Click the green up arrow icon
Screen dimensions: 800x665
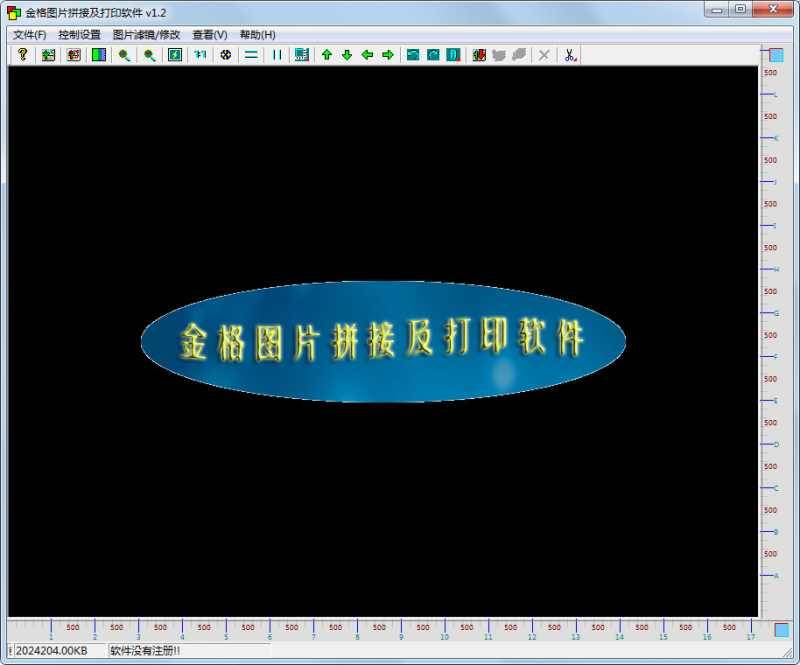pyautogui.click(x=325, y=55)
